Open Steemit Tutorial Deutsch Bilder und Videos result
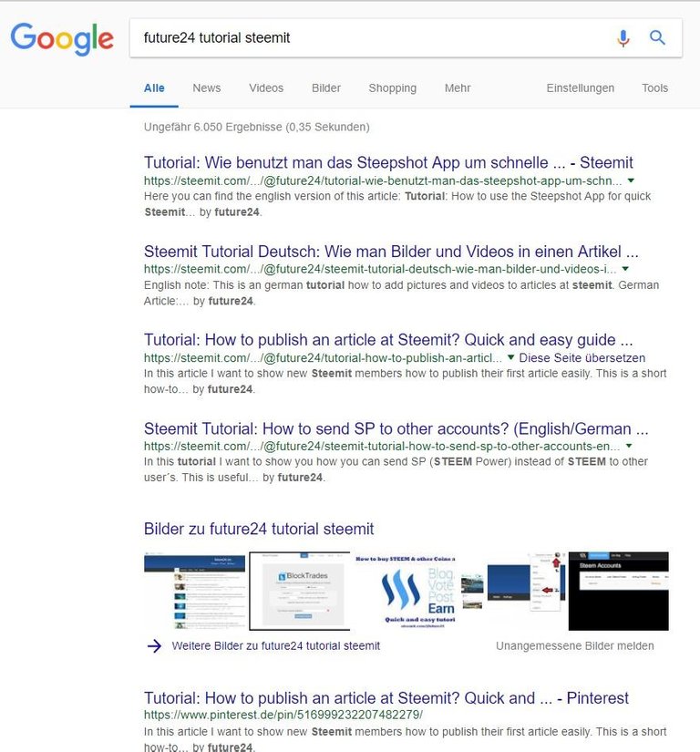This screenshot has width=700, height=752. (x=391, y=252)
